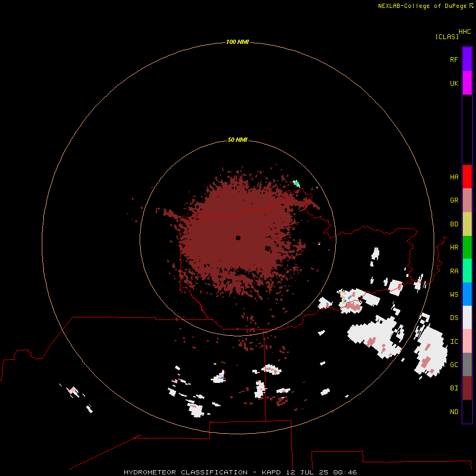Click the BI legend label

pos(454,388)
